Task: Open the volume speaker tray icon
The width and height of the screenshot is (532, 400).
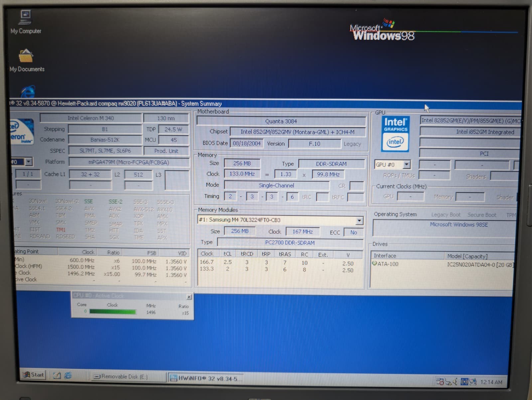Action: 456,382
